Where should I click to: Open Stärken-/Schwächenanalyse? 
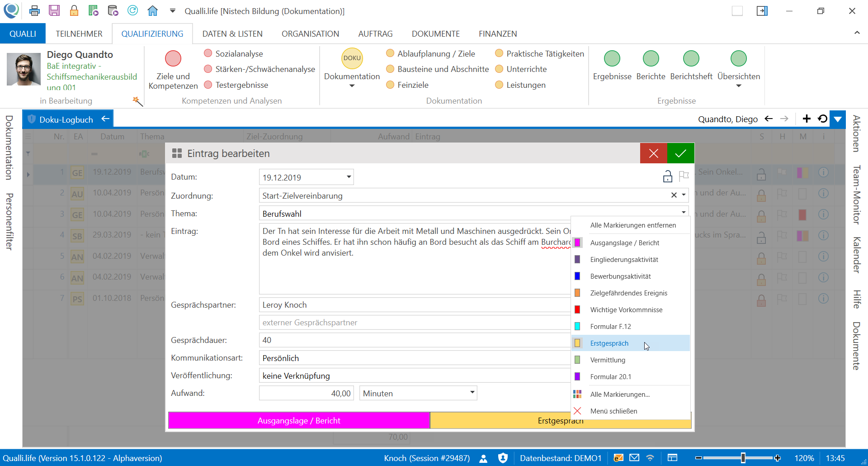point(259,69)
